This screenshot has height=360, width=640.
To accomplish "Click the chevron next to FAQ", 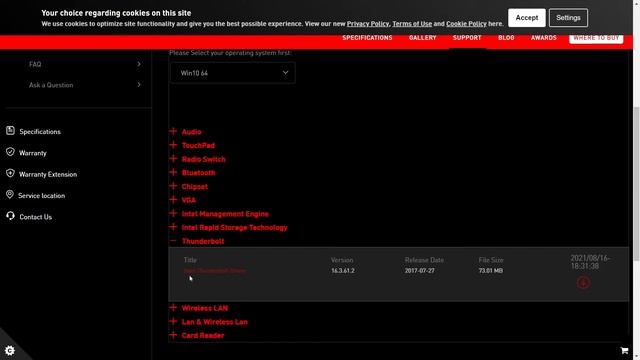I will (x=139, y=64).
